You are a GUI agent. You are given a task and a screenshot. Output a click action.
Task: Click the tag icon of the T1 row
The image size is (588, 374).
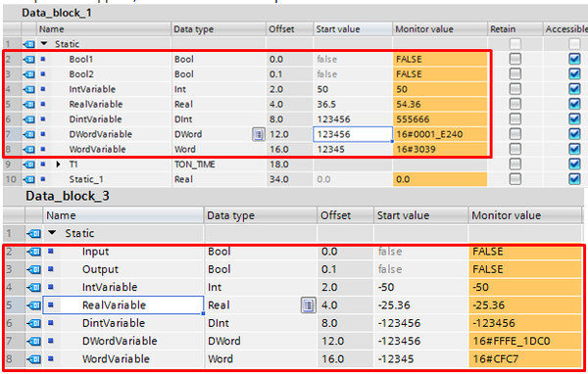tap(28, 164)
